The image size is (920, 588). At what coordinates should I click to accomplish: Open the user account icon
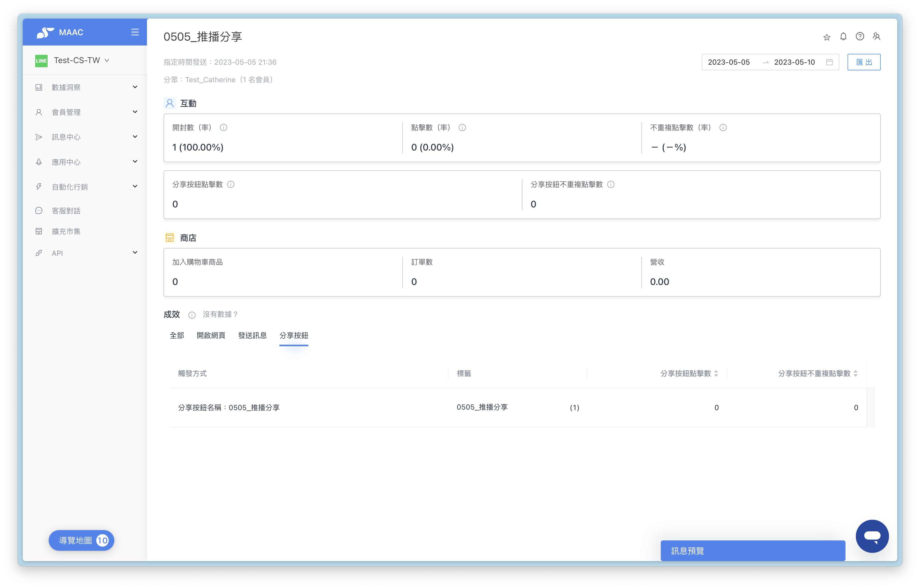point(877,37)
